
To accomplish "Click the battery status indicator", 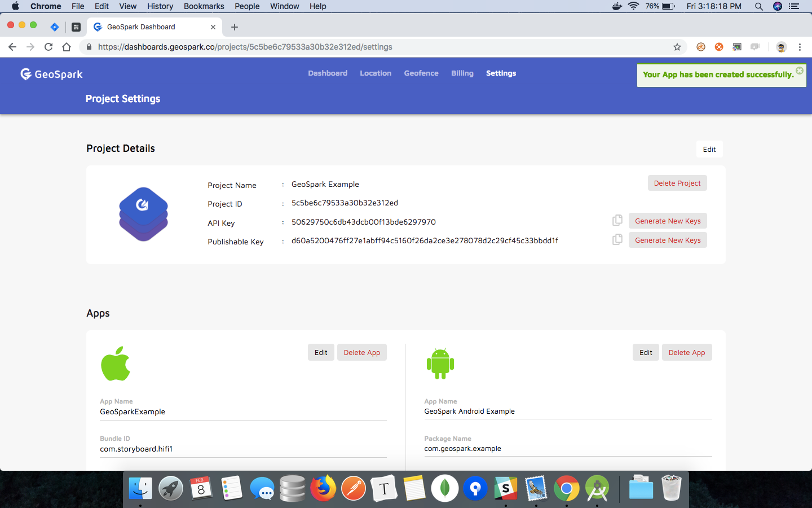I will tap(660, 6).
